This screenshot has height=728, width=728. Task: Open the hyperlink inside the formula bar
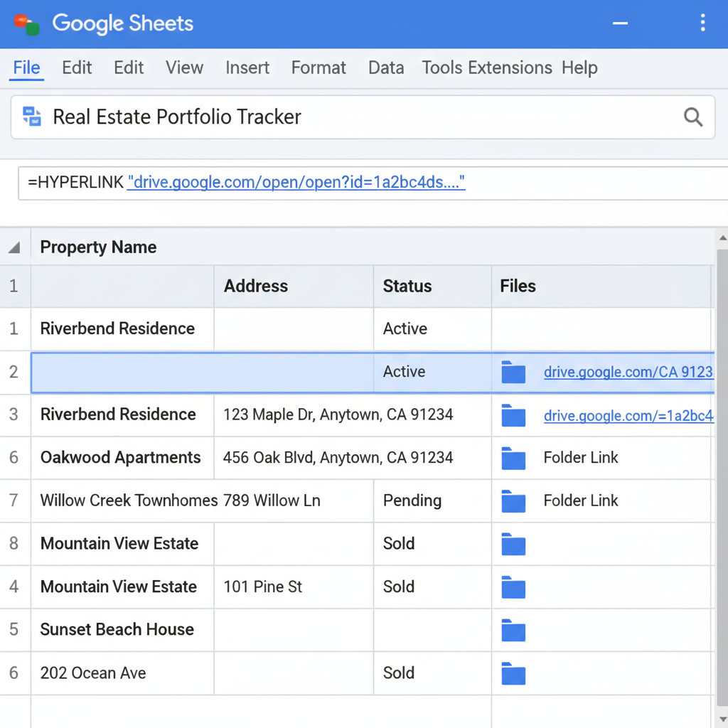(296, 183)
